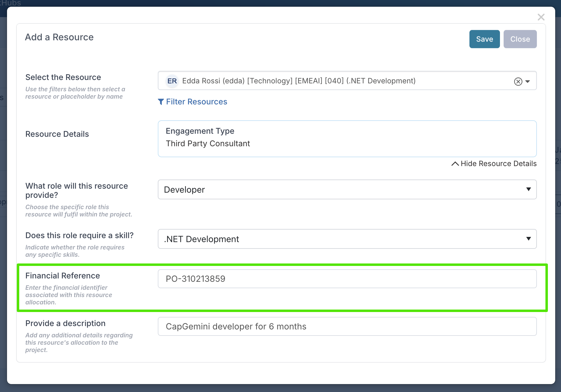The height and width of the screenshot is (392, 561).
Task: Collapse with Hide Resource Details
Action: point(494,164)
